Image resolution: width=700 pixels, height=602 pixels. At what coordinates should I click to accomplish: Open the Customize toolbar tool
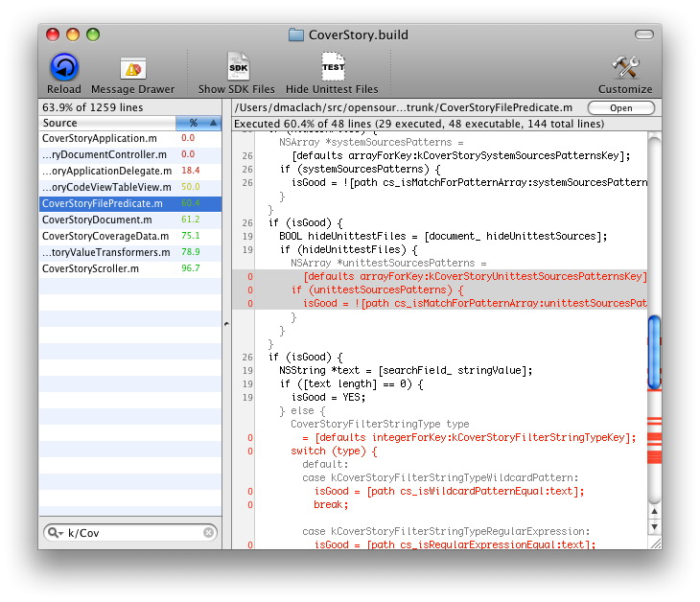point(625,67)
